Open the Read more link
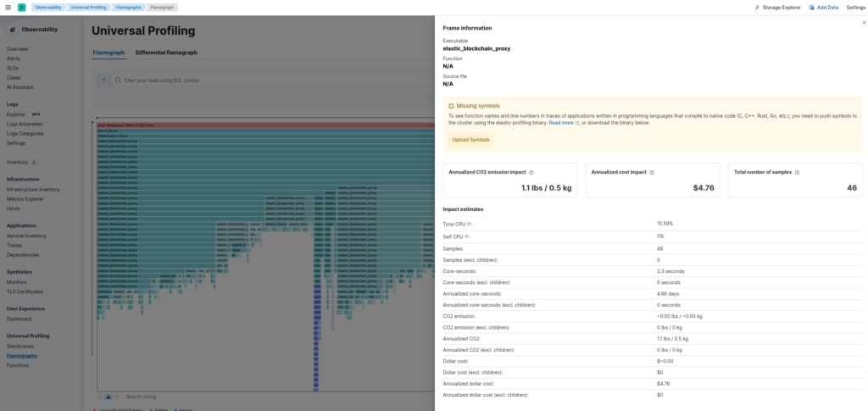868x411 pixels. [564, 123]
